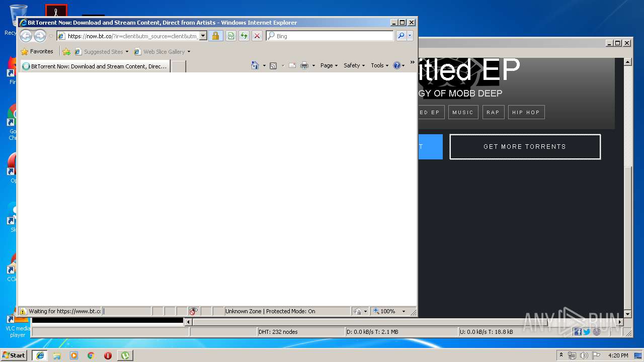Open the Suggested Sites link
Image resolution: width=644 pixels, height=362 pixels.
(x=101, y=51)
